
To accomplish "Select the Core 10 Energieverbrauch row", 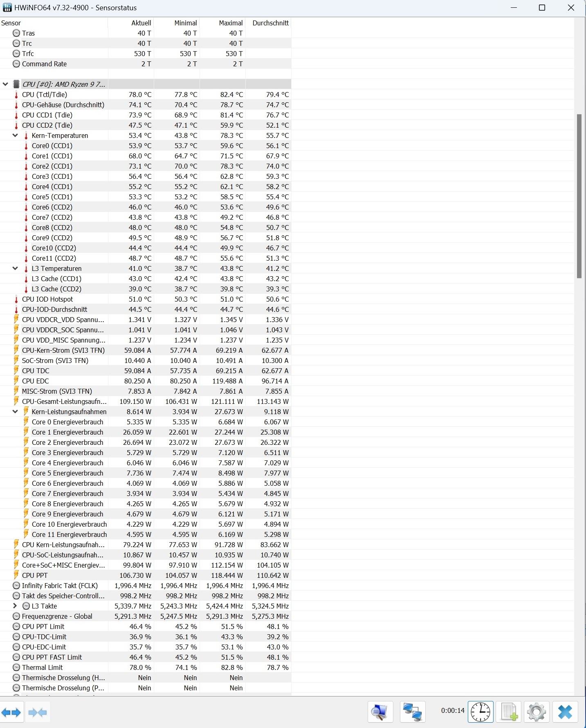I will point(146,524).
